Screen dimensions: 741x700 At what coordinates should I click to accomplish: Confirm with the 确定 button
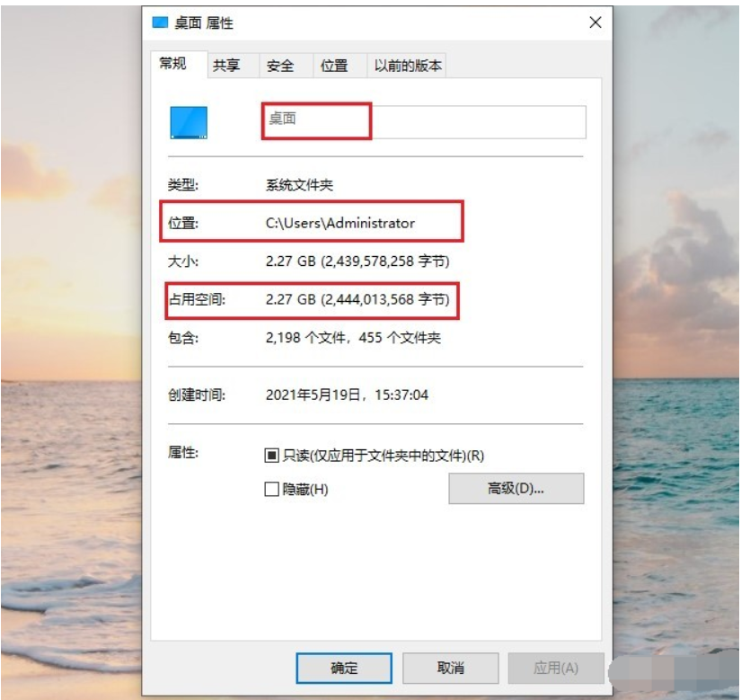coord(344,668)
